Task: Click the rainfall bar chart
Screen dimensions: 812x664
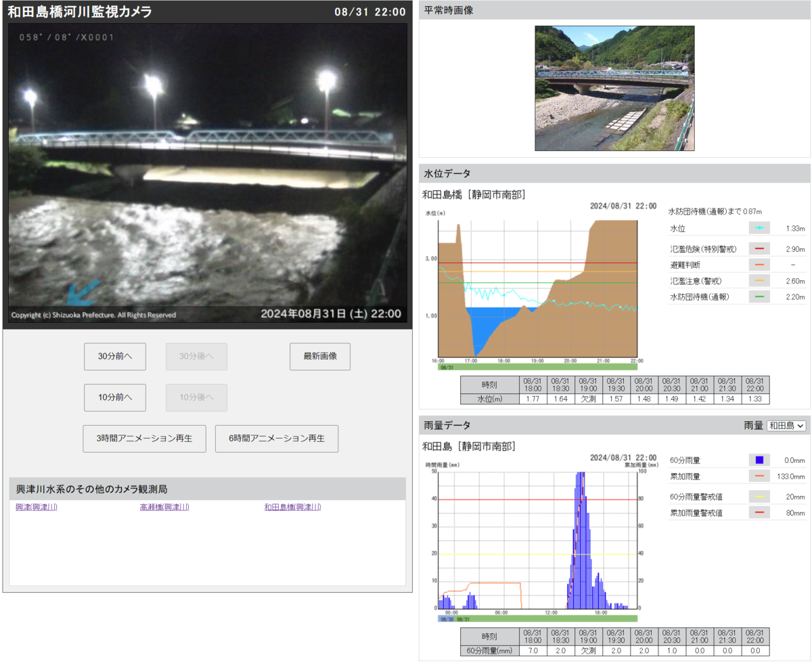Action: (x=538, y=541)
